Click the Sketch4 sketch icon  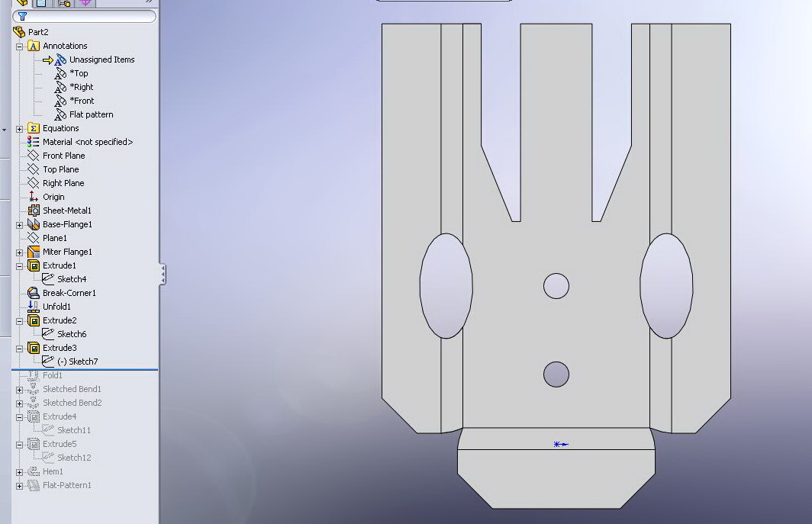tap(47, 279)
